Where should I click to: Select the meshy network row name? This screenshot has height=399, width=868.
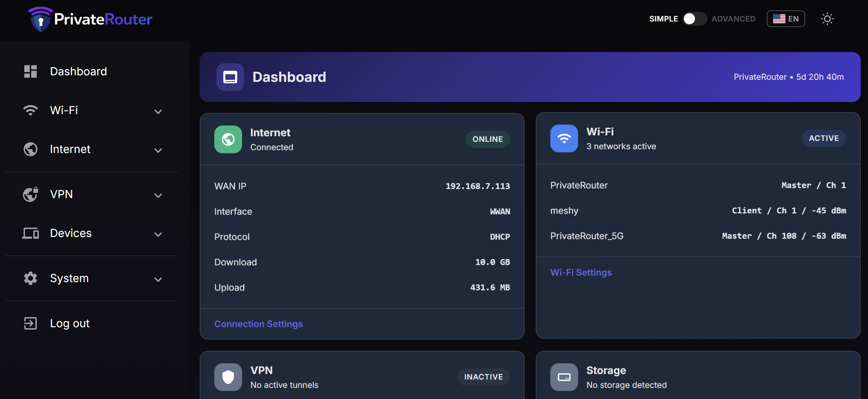click(x=564, y=211)
